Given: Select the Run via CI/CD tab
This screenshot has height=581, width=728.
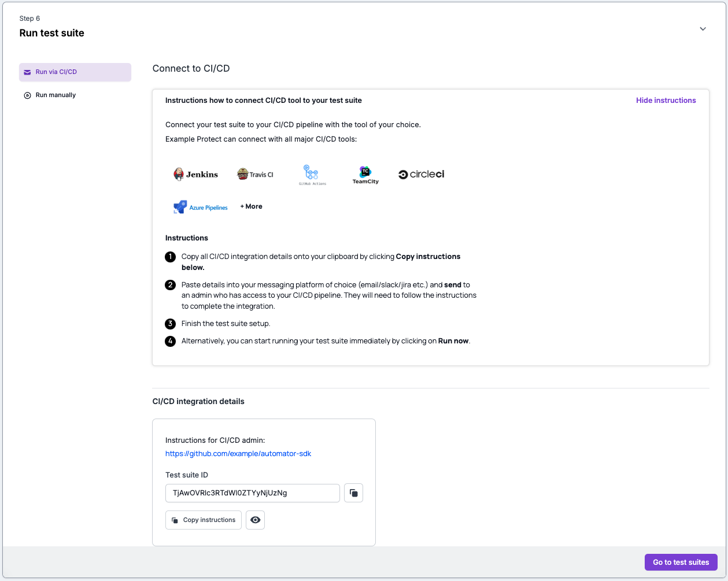Looking at the screenshot, I should coord(75,72).
